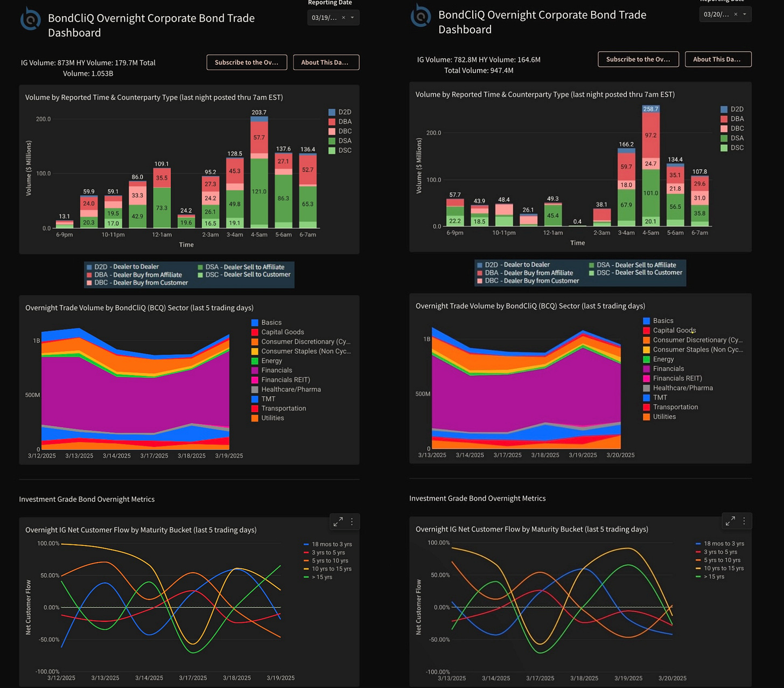Image resolution: width=784 pixels, height=688 pixels.
Task: Click the BondCliQ logo in the 03/20 dashboard
Action: (x=421, y=16)
